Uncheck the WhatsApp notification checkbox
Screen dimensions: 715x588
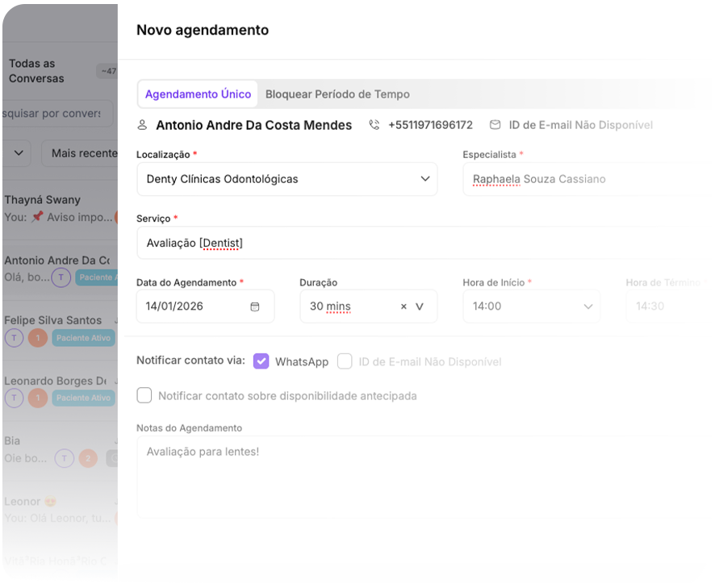click(261, 361)
